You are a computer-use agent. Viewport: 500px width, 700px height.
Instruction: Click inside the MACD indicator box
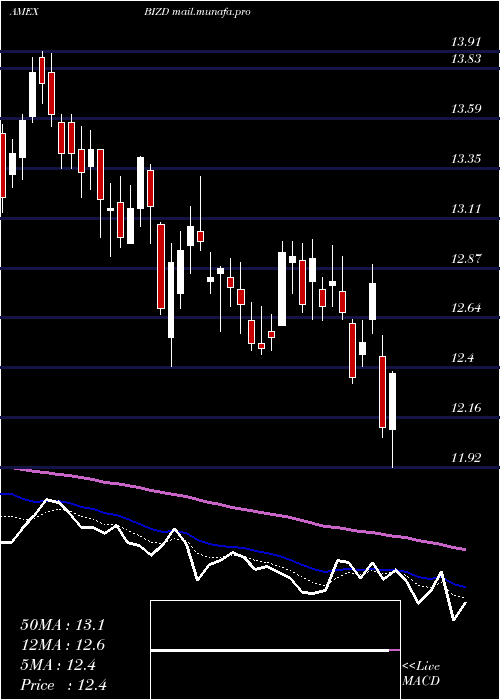pos(275,650)
